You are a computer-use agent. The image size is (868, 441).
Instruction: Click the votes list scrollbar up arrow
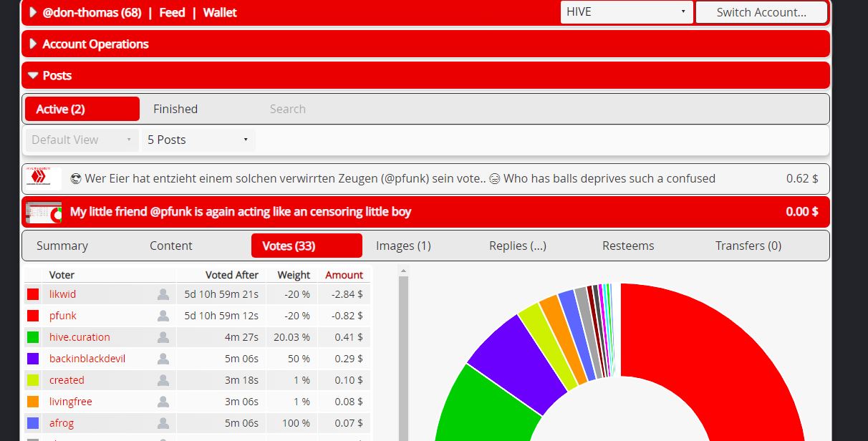tap(403, 271)
